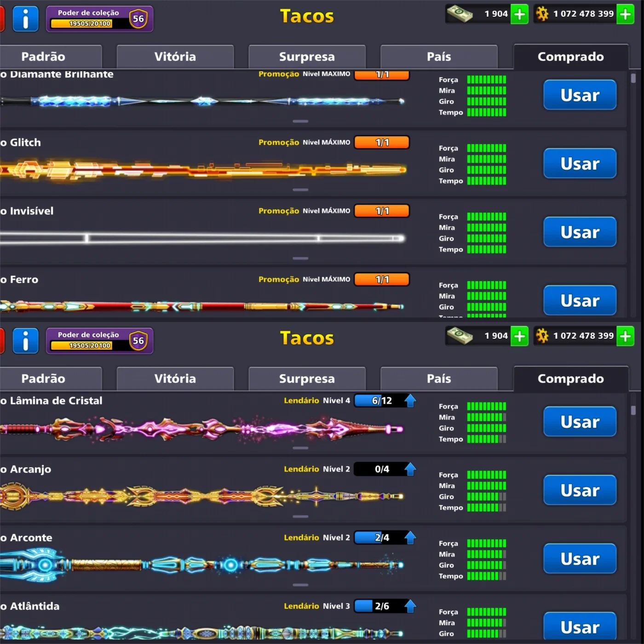Screen dimensions: 644x644
Task: Add cash with green plus above Arcanjo list
Action: (x=520, y=336)
